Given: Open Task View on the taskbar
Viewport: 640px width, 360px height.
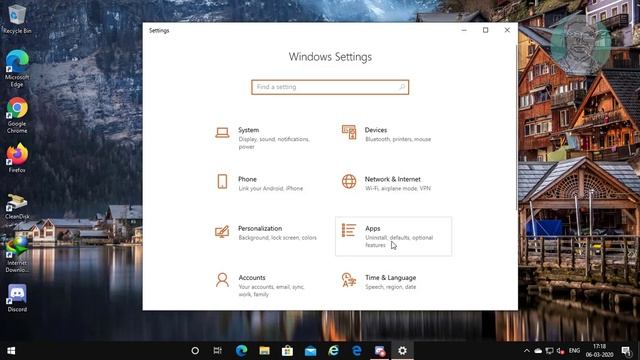Looking at the screenshot, I should point(218,351).
